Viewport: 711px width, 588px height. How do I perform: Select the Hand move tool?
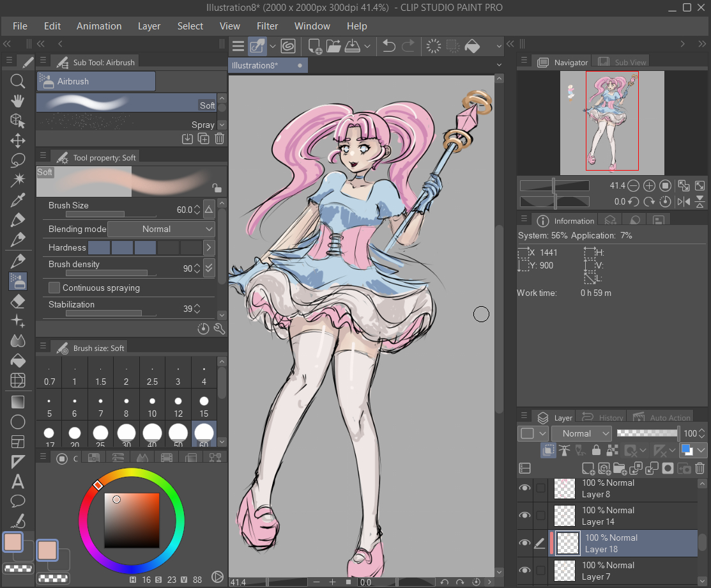click(x=18, y=101)
